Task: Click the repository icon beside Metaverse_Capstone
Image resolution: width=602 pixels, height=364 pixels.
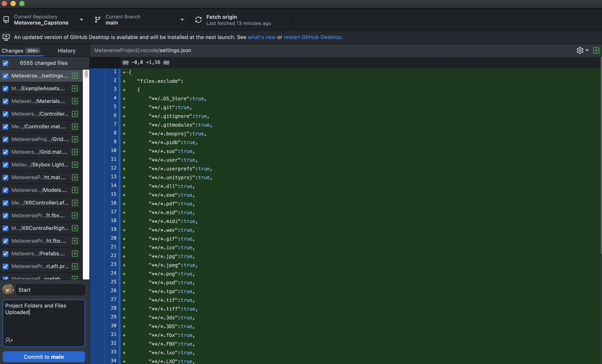Action: tap(6, 19)
